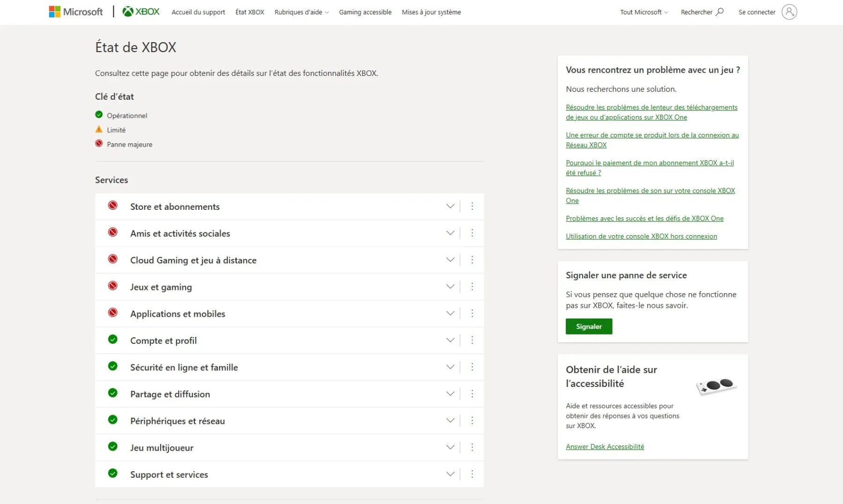Open the Tout Microsoft dropdown
This screenshot has height=504, width=843.
tap(644, 12)
